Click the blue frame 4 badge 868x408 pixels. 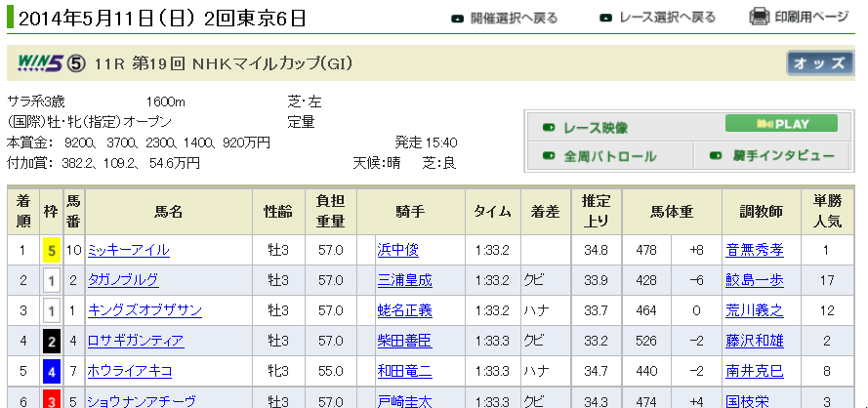tap(52, 371)
